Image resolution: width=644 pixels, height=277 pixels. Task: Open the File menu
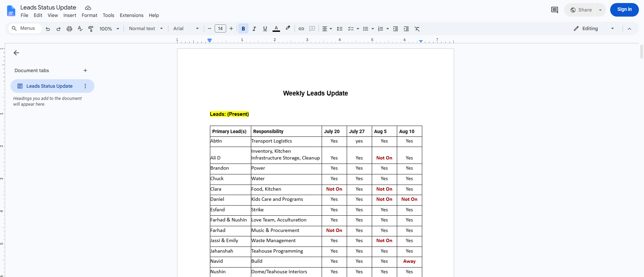pyautogui.click(x=24, y=15)
